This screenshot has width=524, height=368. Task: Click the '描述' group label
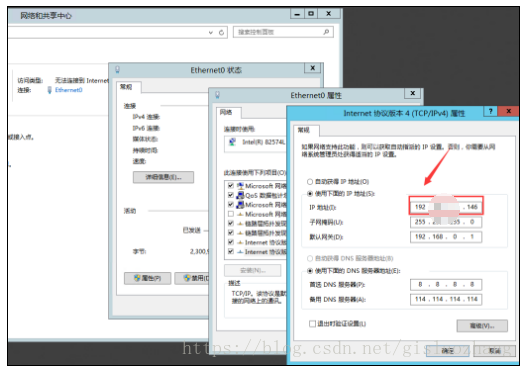pos(234,283)
